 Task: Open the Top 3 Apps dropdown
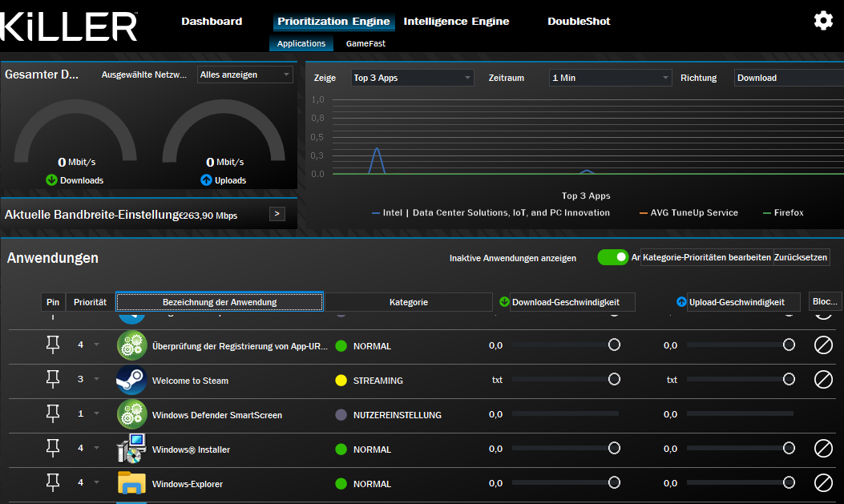(x=409, y=77)
